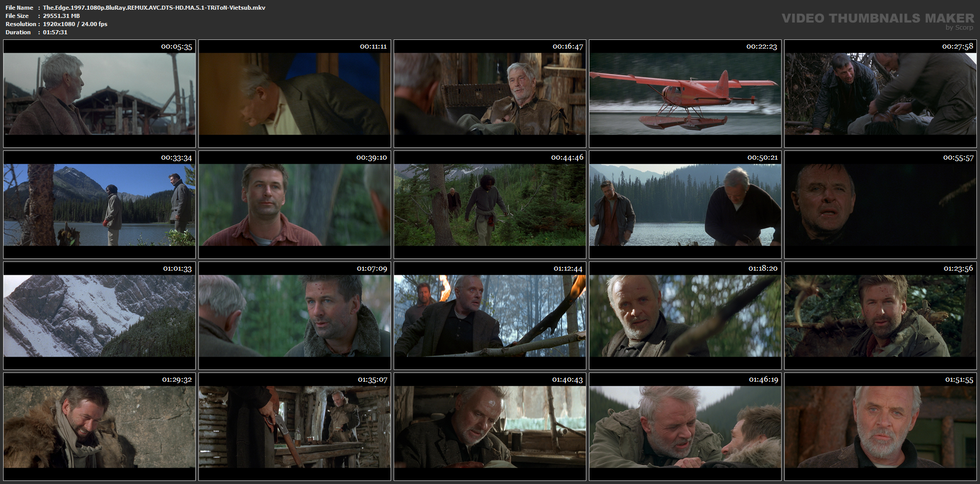Open the thumbnail stamped 00:16:47

pos(490,94)
